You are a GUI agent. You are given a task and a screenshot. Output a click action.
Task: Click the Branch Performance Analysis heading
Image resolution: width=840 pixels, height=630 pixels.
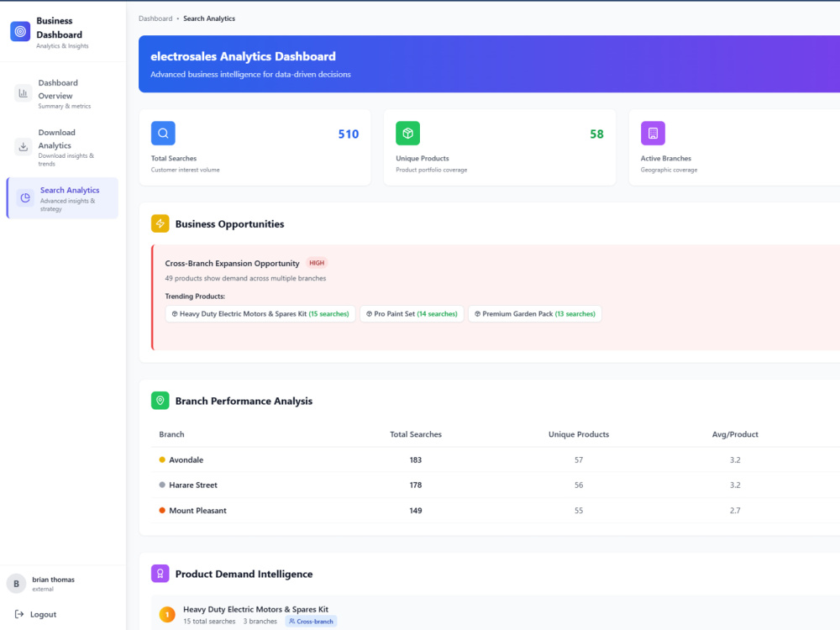(244, 401)
